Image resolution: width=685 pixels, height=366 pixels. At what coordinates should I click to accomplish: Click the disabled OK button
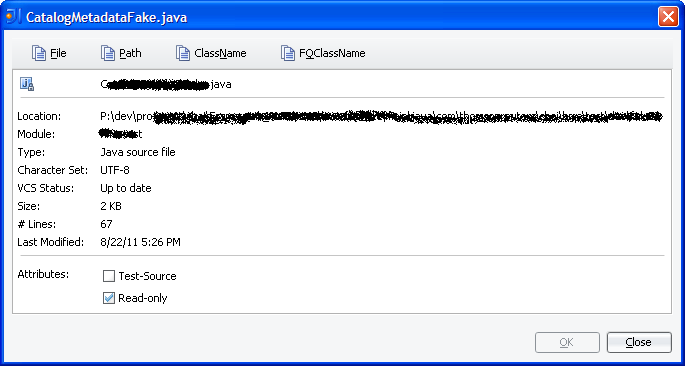(567, 342)
